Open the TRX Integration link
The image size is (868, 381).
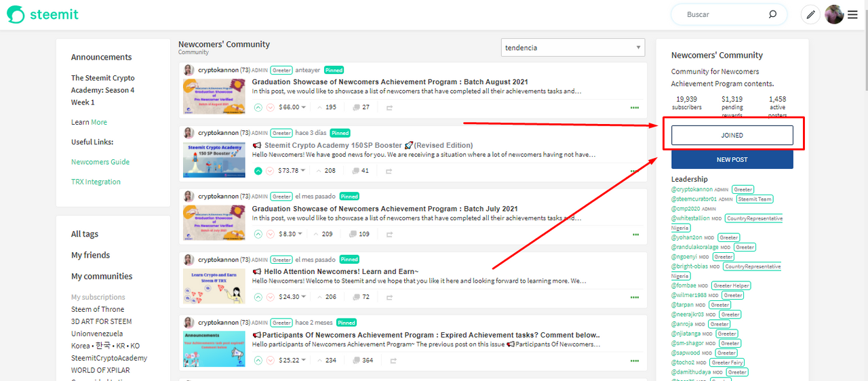pyautogui.click(x=96, y=182)
